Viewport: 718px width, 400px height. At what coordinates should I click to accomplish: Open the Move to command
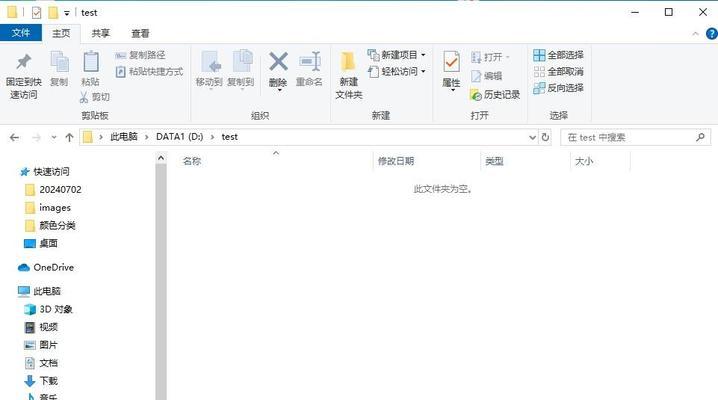(x=209, y=69)
